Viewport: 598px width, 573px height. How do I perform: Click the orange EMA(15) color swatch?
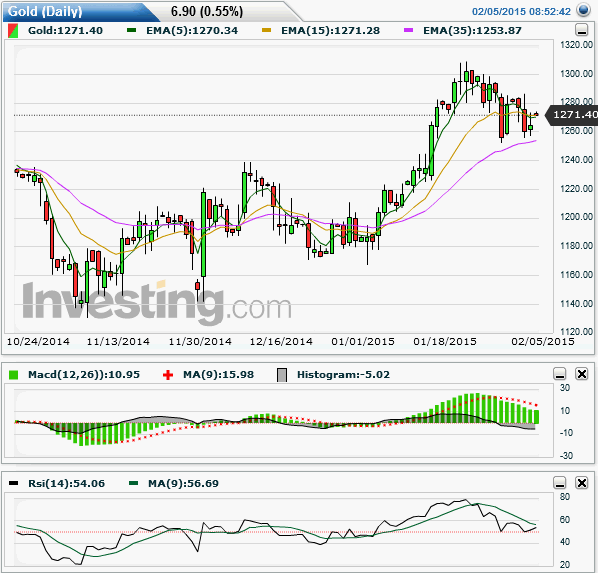tap(267, 30)
